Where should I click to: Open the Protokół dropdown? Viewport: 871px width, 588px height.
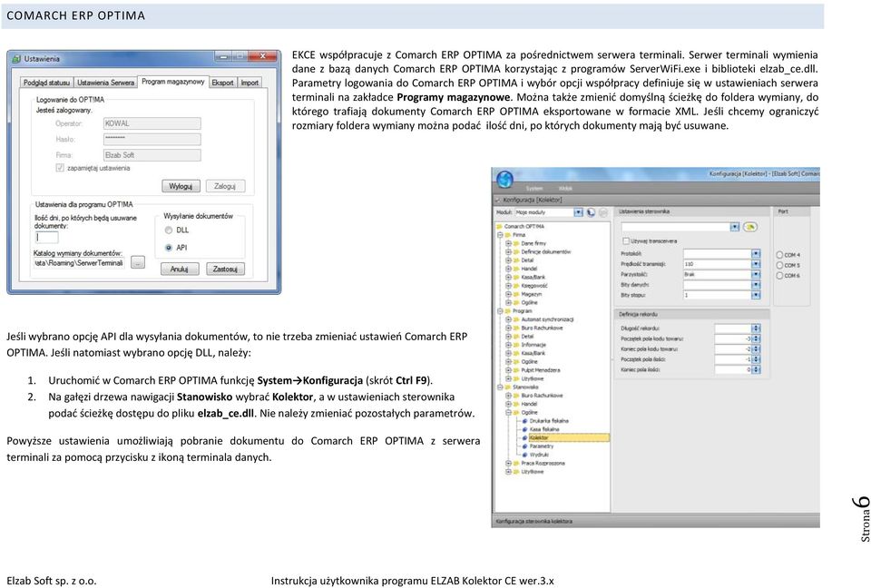pyautogui.click(x=756, y=253)
